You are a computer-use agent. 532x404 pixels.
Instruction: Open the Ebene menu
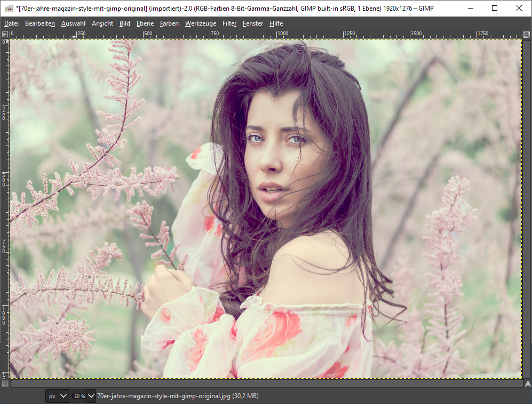tap(145, 23)
